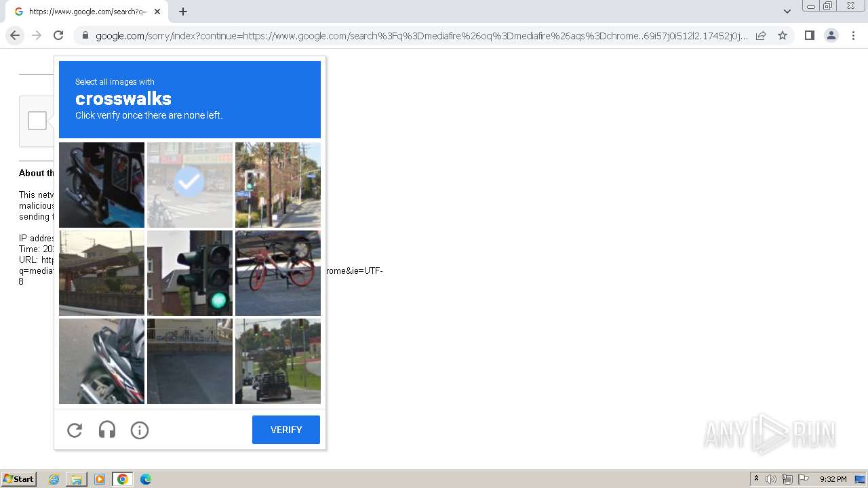The height and width of the screenshot is (488, 868).
Task: Share this page using the share icon
Action: 761,35
